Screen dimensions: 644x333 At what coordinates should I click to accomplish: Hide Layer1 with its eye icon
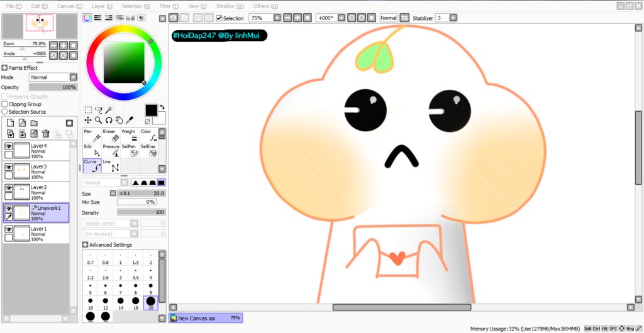point(8,229)
